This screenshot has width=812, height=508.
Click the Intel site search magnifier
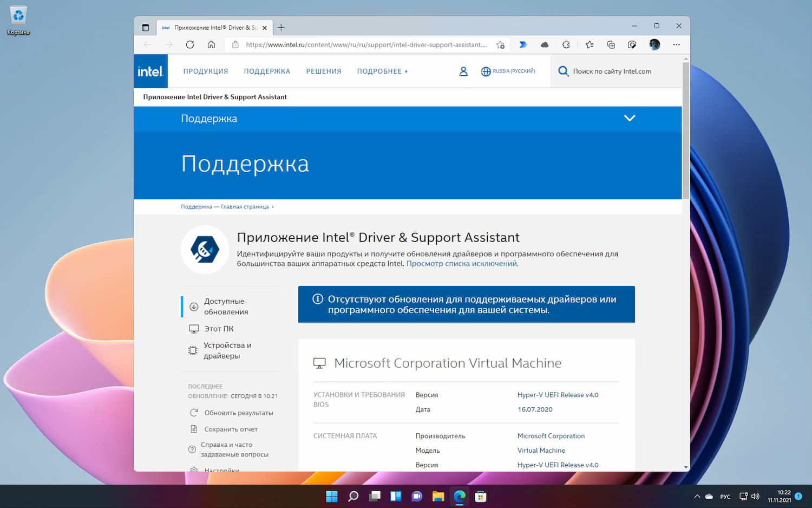coord(564,71)
